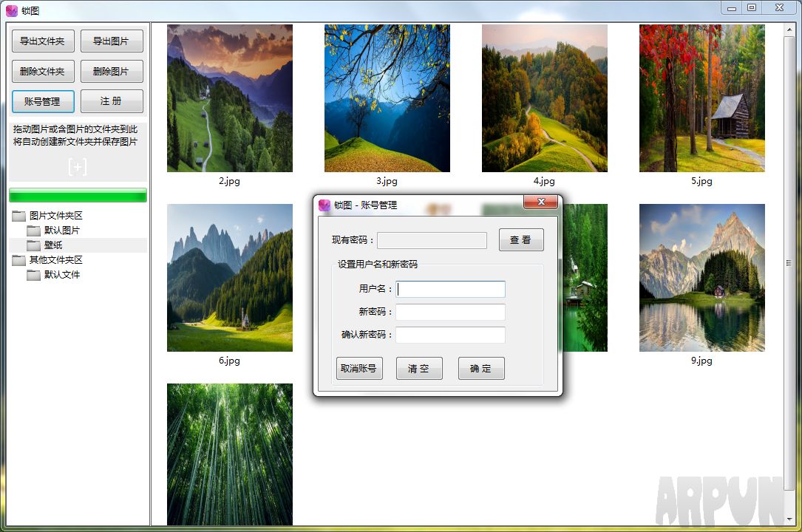Viewport: 802px width, 532px height.
Task: Click the 锁图 app icon in the title bar
Action: tap(10, 10)
